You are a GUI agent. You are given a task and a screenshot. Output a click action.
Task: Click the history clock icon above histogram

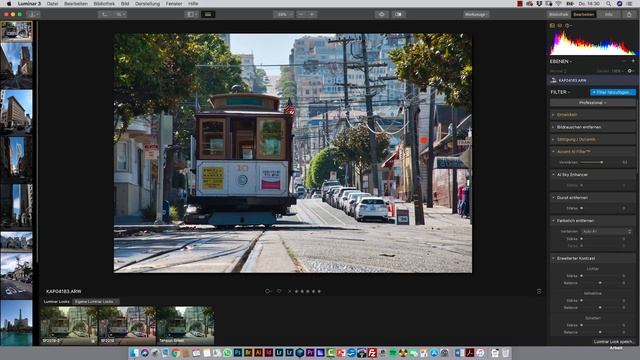(x=568, y=25)
